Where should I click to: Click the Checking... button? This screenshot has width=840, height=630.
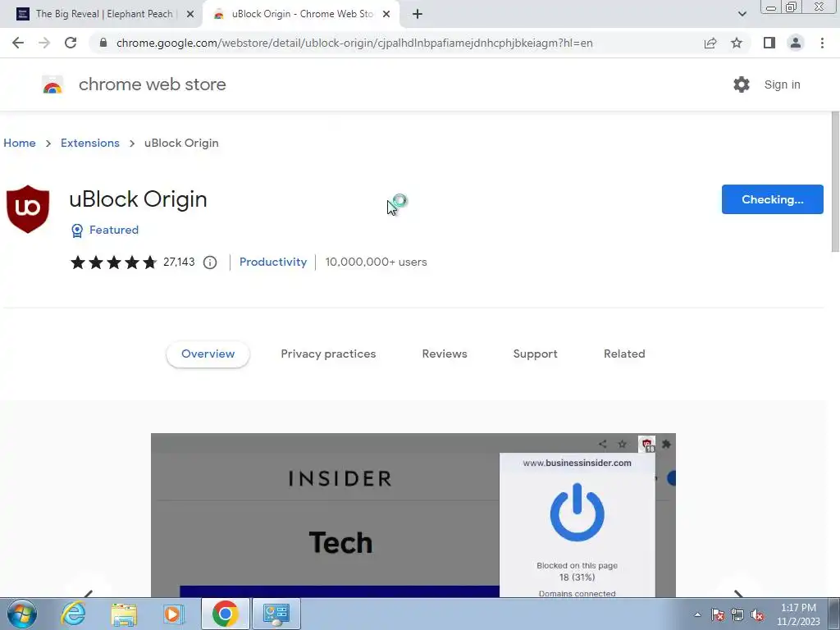click(x=772, y=199)
